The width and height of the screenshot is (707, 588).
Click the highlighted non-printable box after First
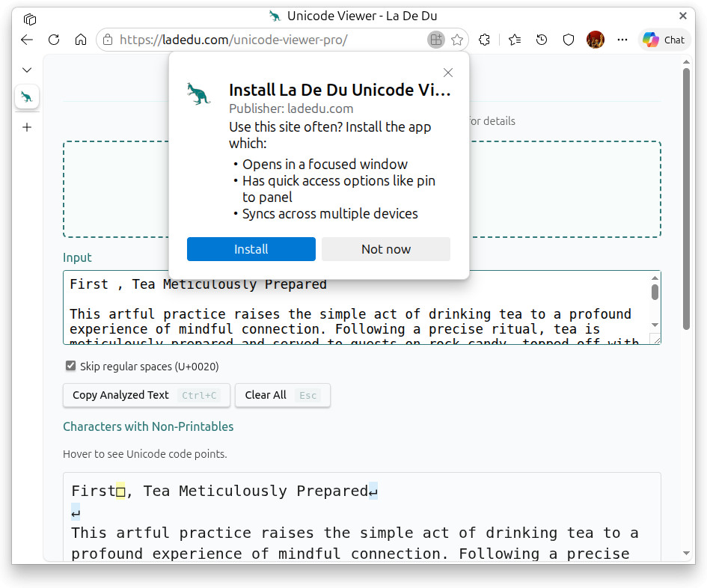[120, 491]
